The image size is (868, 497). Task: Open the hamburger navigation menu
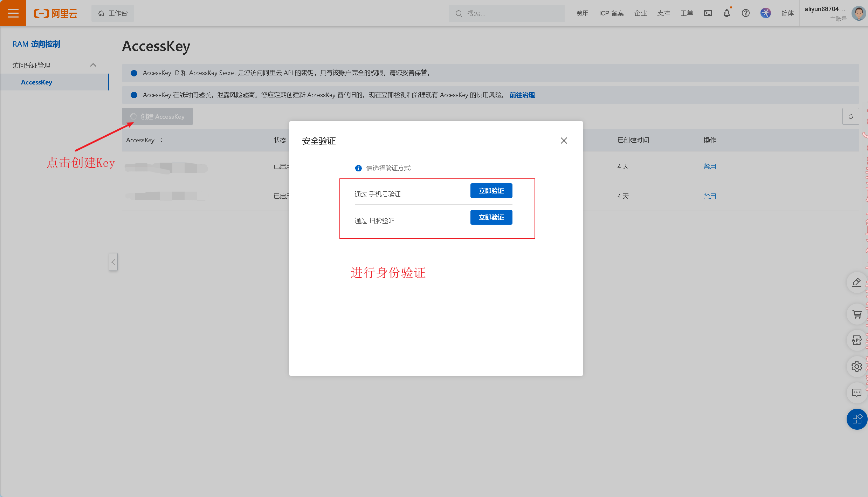coord(13,13)
